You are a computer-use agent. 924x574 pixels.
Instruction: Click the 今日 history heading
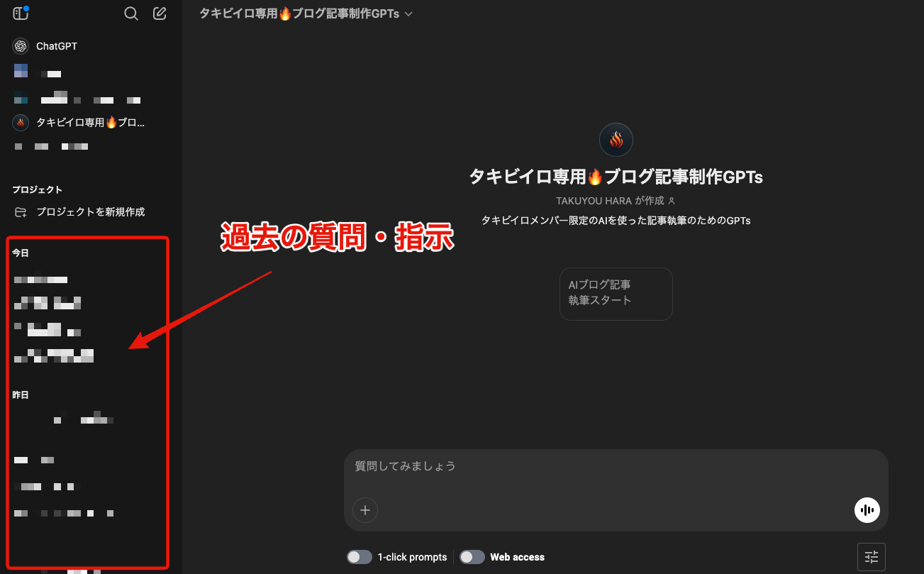click(21, 253)
